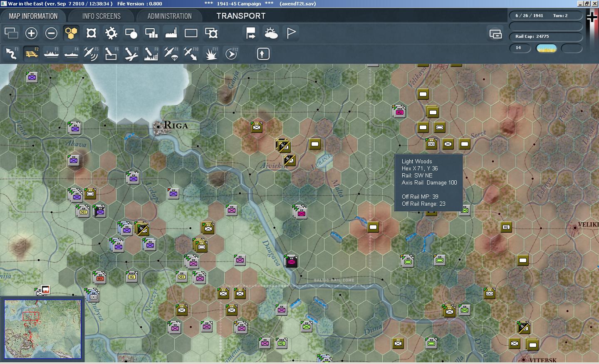Click the overlapping windows icon in the toolbar
This screenshot has width=599, height=364.
click(11, 33)
